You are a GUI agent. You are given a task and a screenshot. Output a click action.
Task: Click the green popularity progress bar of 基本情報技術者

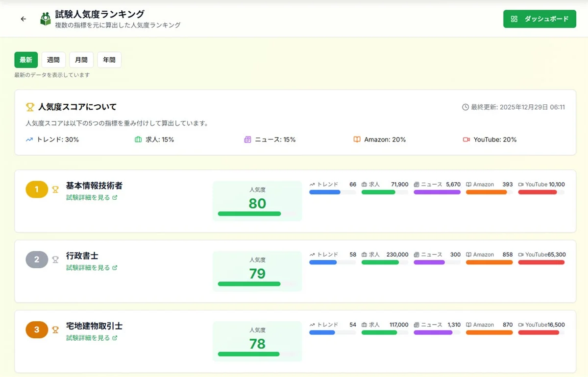coord(250,213)
